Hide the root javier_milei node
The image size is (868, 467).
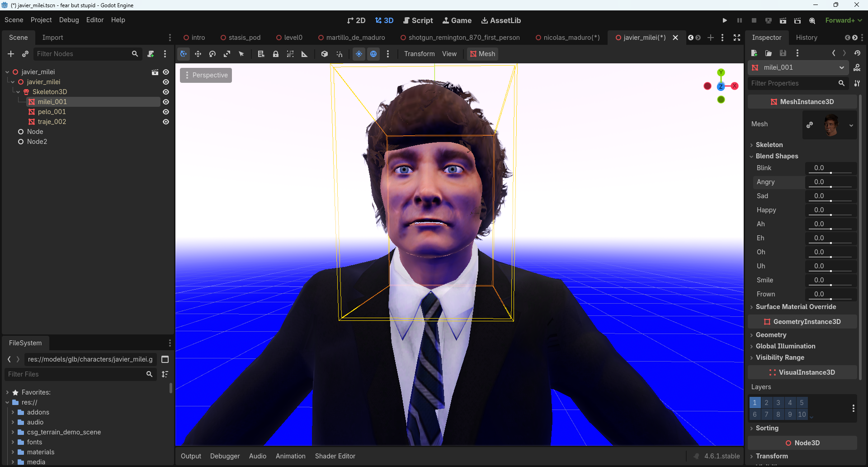click(166, 72)
